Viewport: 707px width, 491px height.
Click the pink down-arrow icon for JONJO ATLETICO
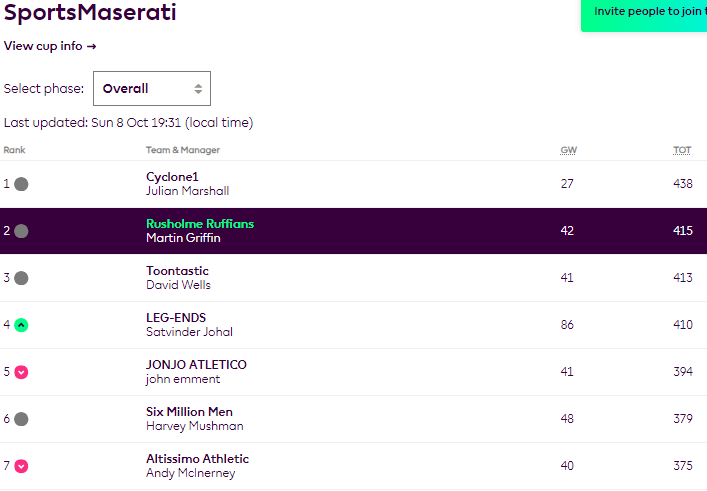tap(21, 372)
